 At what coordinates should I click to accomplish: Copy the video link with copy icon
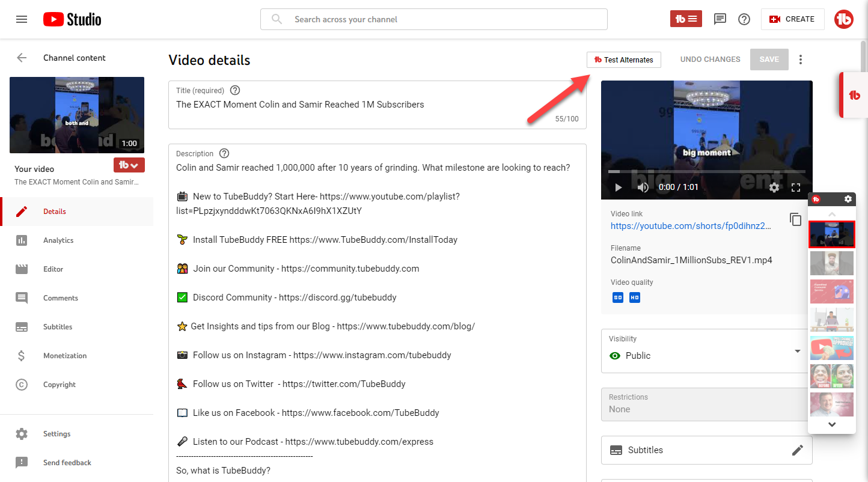click(x=795, y=219)
